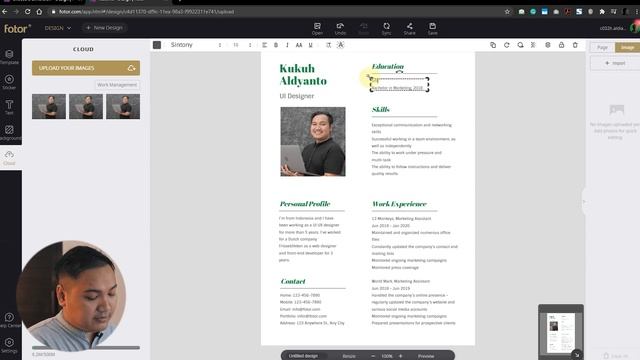The width and height of the screenshot is (640, 360).
Task: Click the fotor logo
Action: [x=17, y=28]
